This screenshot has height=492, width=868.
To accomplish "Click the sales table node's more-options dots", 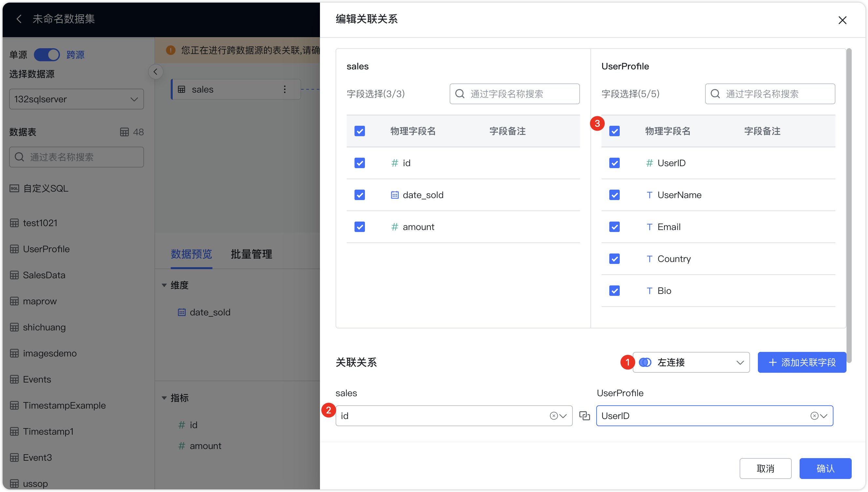I will (x=284, y=89).
